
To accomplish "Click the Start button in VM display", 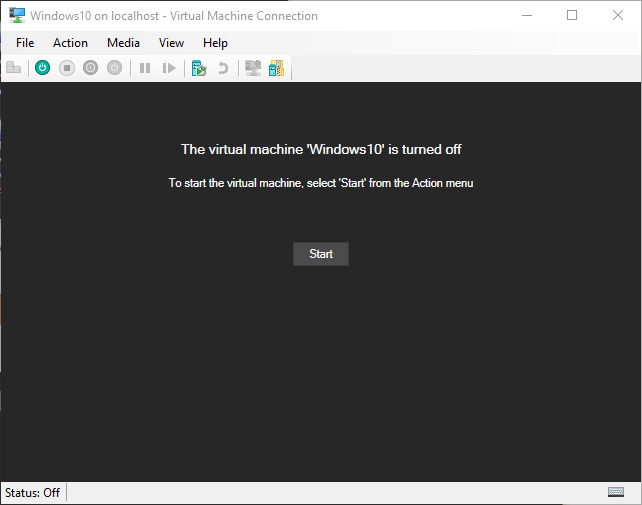I will pos(321,254).
